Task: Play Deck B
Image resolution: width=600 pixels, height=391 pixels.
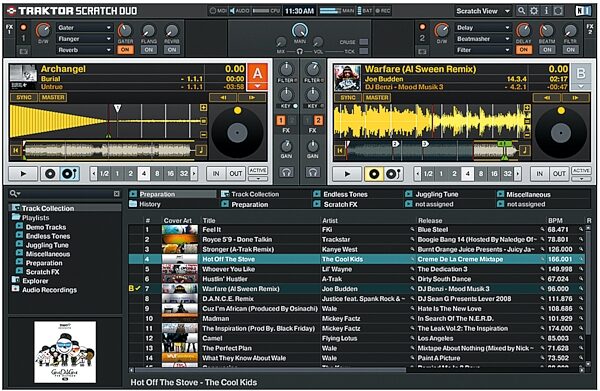Action: 347,174
